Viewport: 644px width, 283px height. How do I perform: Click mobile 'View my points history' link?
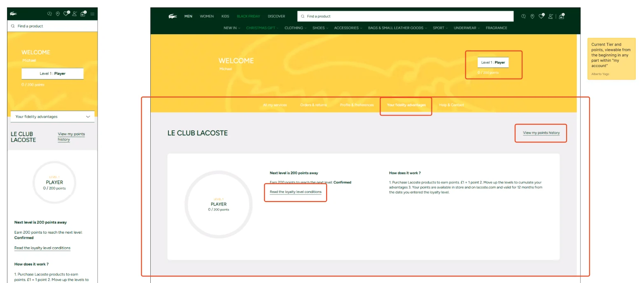[x=71, y=137]
